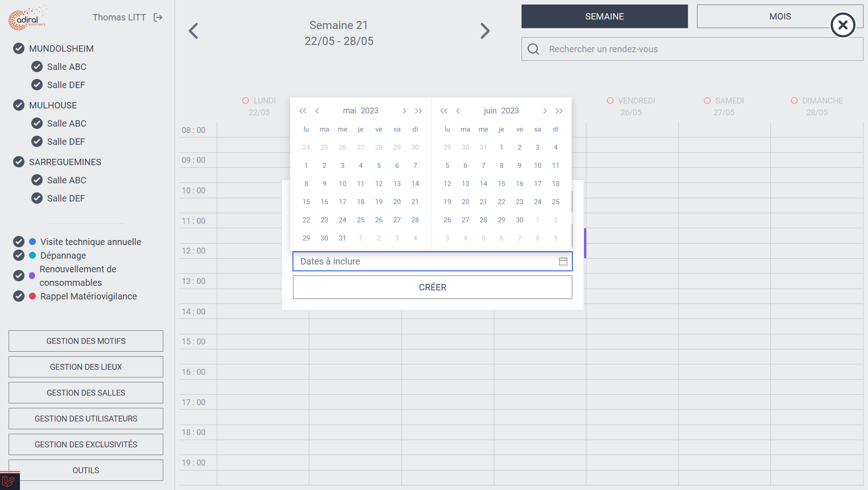
Task: Advance to next week with right arrow
Action: pyautogui.click(x=485, y=31)
